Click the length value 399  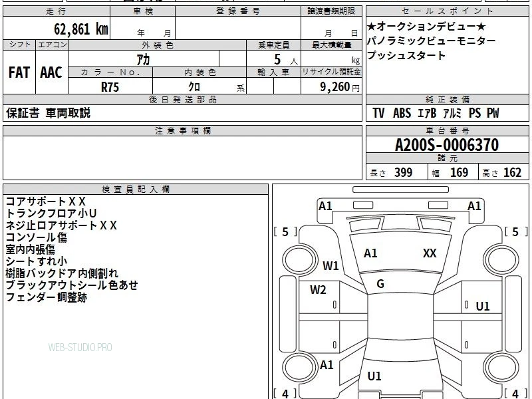(404, 172)
